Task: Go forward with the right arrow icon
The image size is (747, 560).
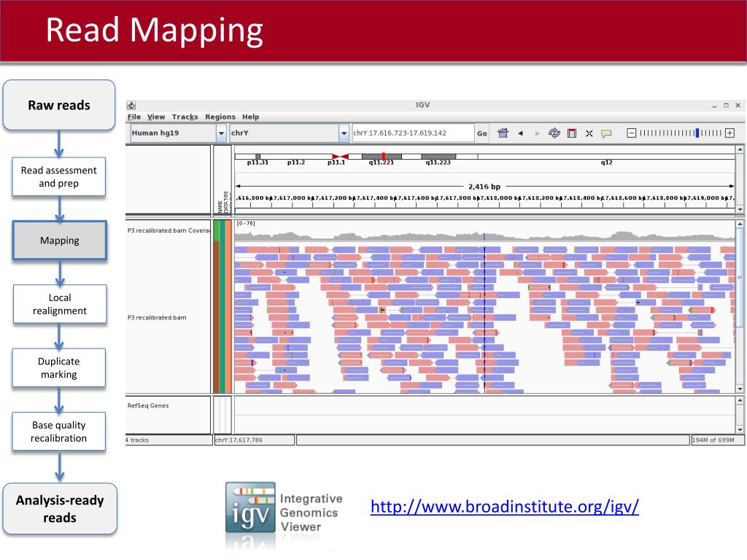Action: 538,133
